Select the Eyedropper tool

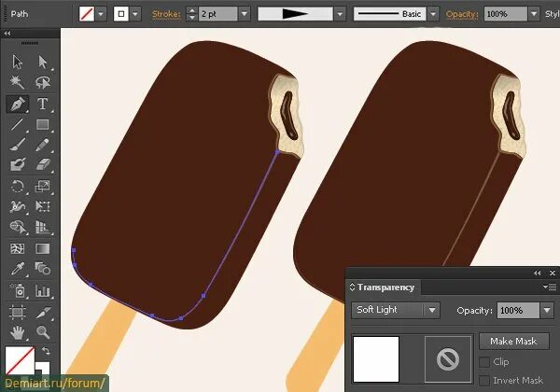tap(17, 269)
